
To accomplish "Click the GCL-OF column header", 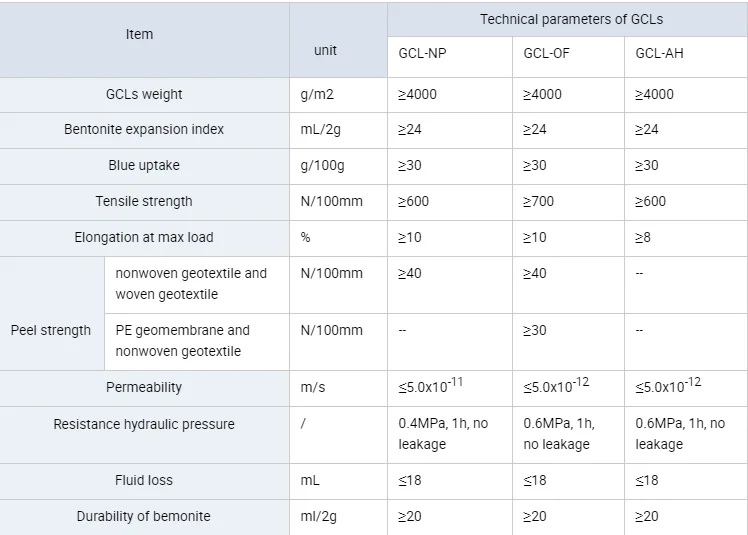I will click(x=547, y=54).
